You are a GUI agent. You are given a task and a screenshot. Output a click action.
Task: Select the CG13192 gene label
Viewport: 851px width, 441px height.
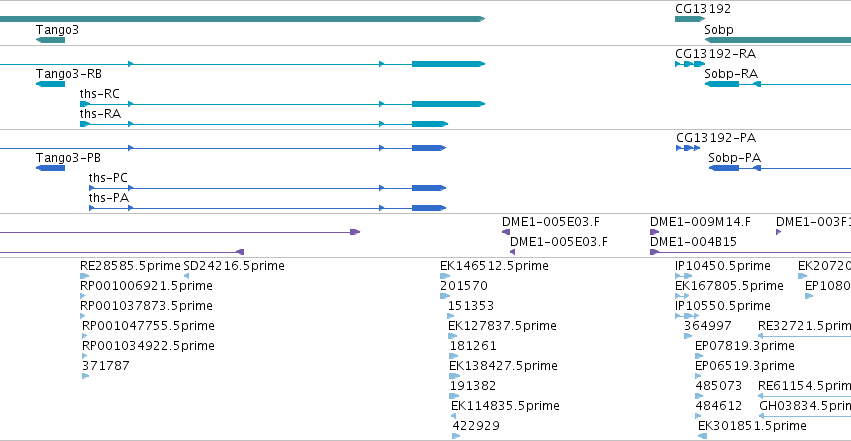tap(703, 9)
